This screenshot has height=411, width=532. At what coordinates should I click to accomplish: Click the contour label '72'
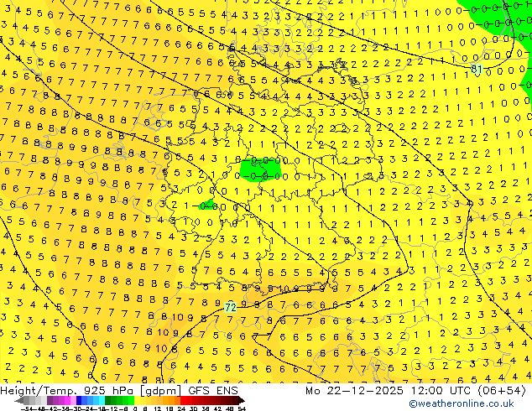231,307
